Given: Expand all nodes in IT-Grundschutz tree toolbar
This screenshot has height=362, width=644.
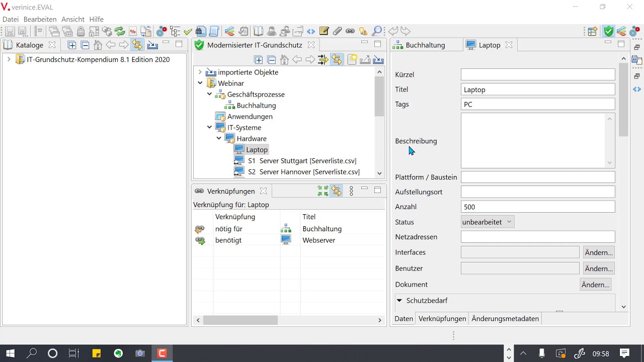Looking at the screenshot, I should coord(259,60).
